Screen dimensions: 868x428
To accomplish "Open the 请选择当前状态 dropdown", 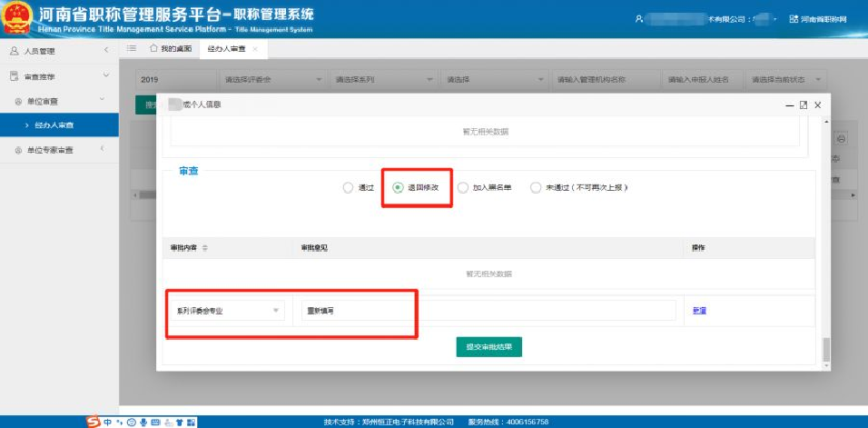I will tap(786, 80).
